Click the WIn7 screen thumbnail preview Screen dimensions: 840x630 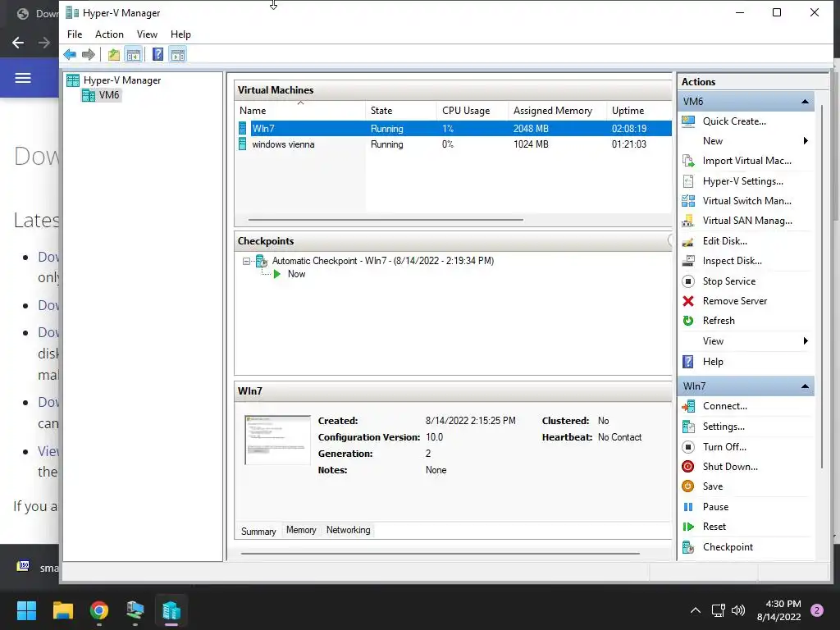click(x=277, y=440)
